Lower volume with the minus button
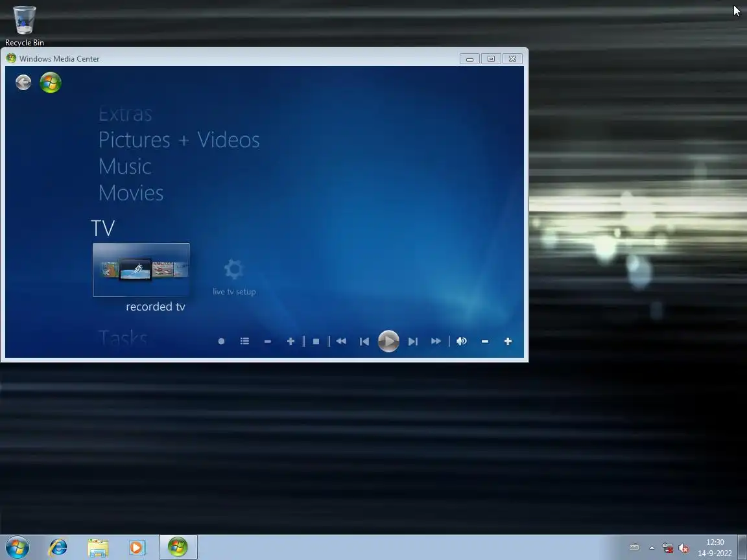Screen dimensions: 747x560 pyautogui.click(x=485, y=342)
